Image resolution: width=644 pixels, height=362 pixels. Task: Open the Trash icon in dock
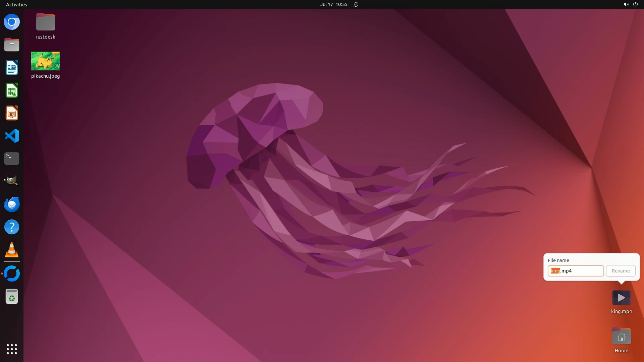pos(12,297)
